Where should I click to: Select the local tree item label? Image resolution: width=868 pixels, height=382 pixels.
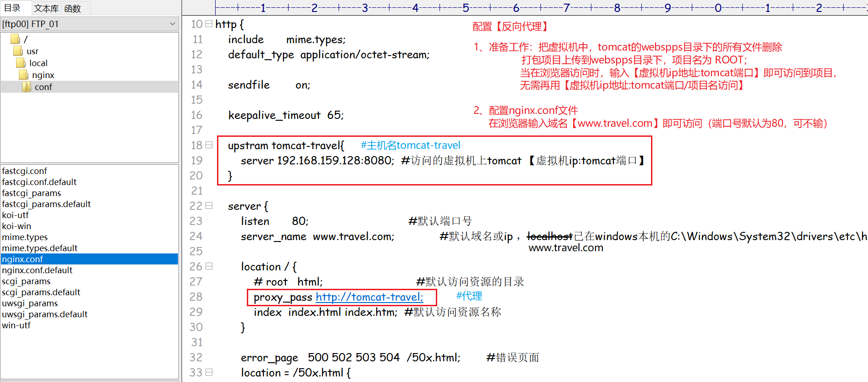point(39,63)
